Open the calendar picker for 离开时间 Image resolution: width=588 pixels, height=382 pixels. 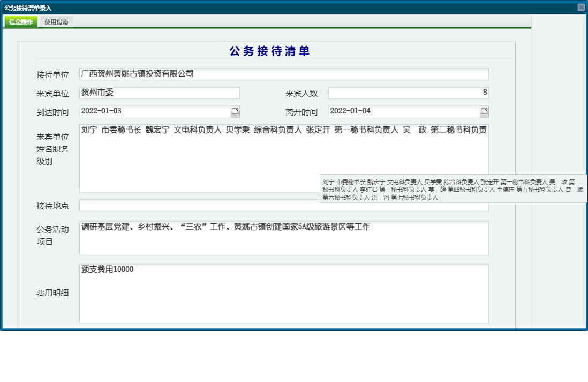pyautogui.click(x=484, y=111)
